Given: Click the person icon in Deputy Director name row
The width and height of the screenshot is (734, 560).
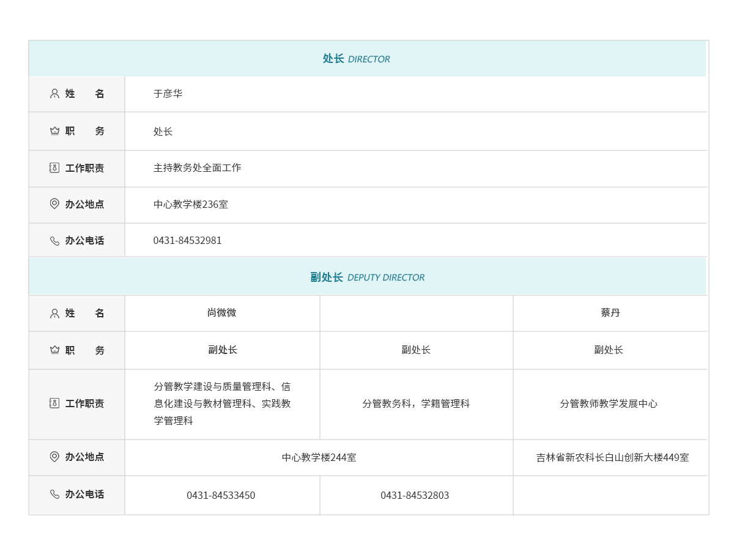Looking at the screenshot, I should pos(54,313).
